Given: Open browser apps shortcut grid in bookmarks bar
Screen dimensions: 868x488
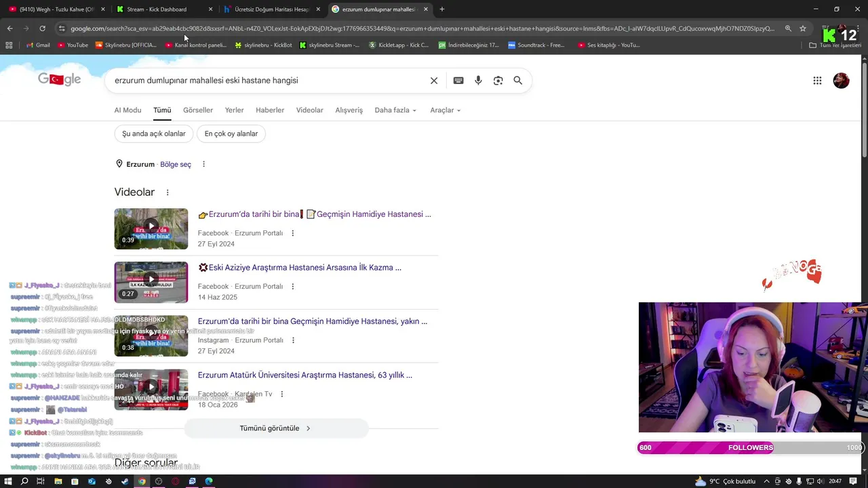Looking at the screenshot, I should 9,45.
